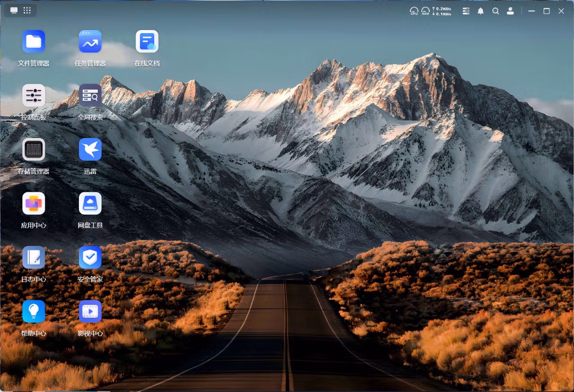The width and height of the screenshot is (574, 392).
Task: Show the desktop using the monitor icon
Action: [x=14, y=10]
